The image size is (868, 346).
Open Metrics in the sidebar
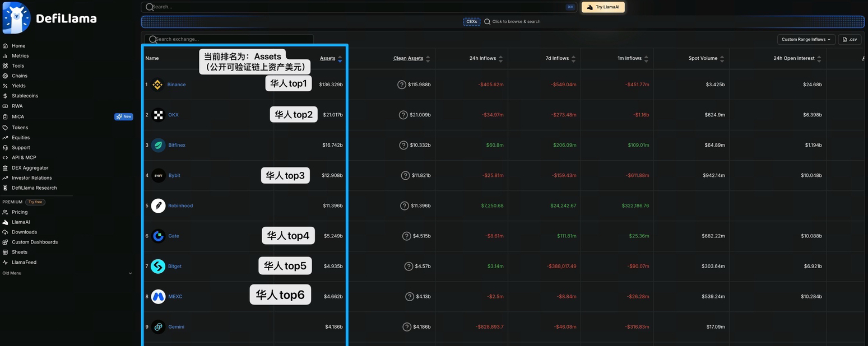tap(20, 56)
